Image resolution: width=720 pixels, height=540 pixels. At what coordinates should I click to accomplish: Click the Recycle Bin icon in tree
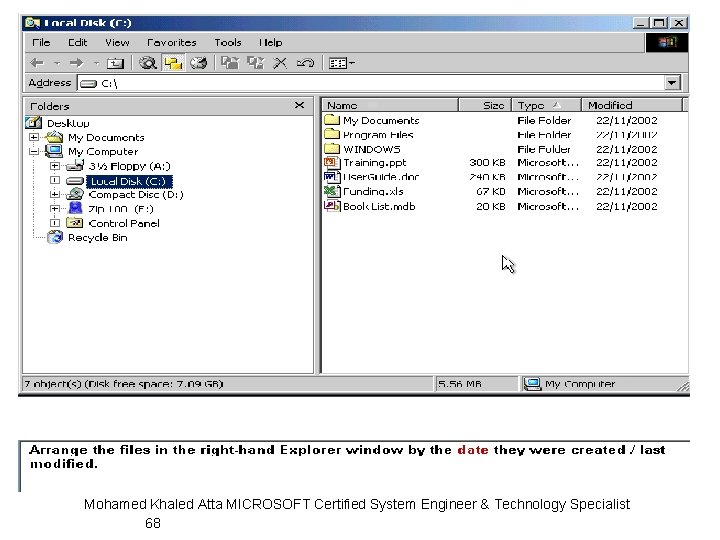[x=55, y=237]
